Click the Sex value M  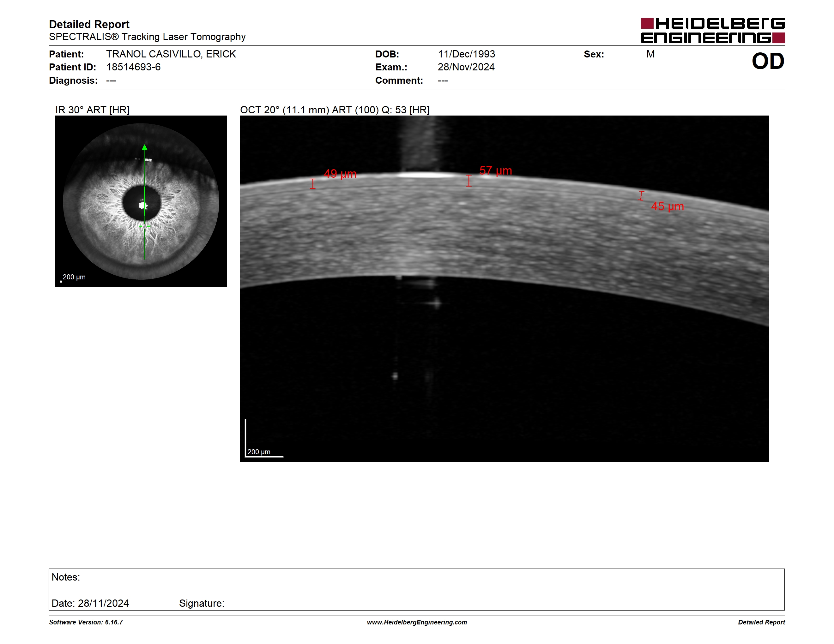coord(650,54)
